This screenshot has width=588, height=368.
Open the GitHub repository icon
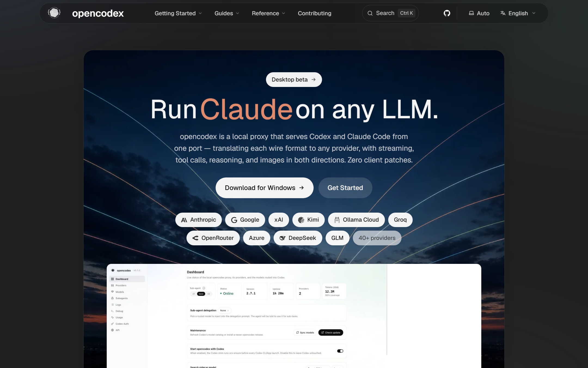(x=447, y=13)
